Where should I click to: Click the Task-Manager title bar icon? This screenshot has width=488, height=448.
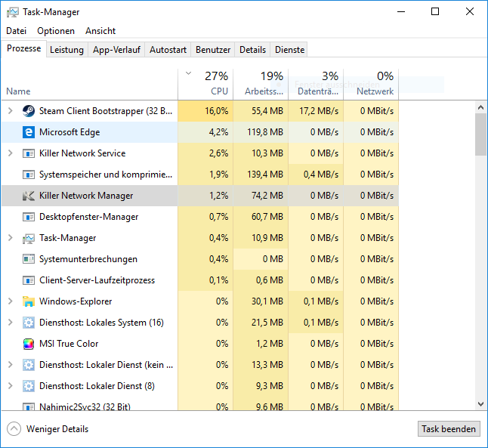click(x=13, y=12)
